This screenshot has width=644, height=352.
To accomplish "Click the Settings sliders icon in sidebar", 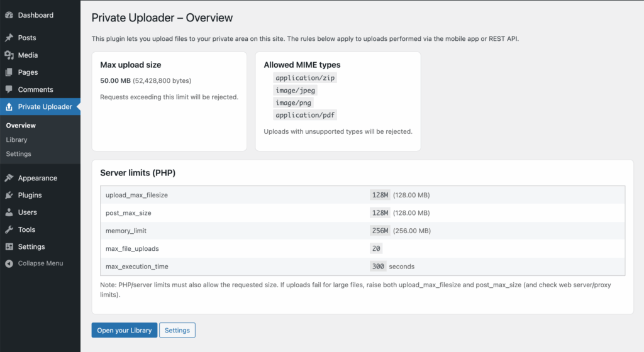I will click(x=9, y=247).
